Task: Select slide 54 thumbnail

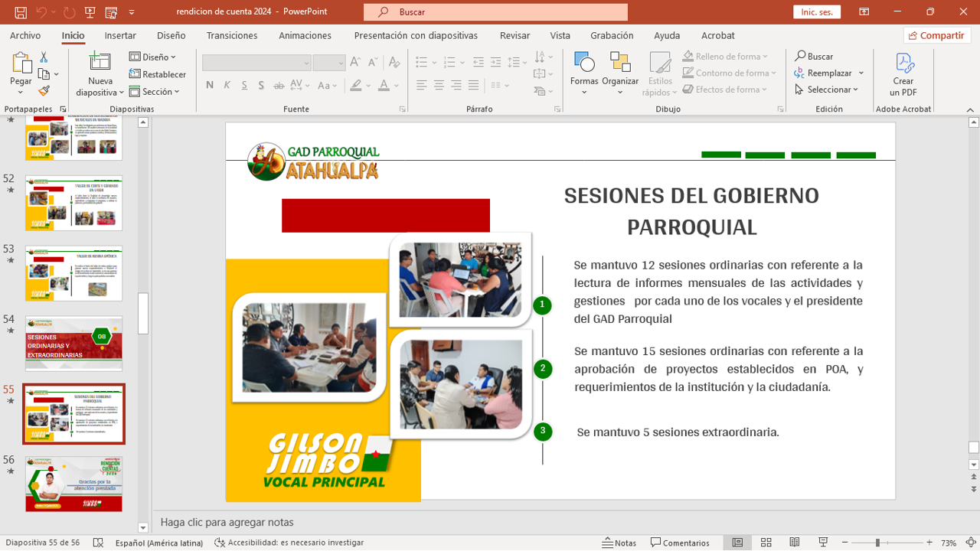Action: [x=74, y=344]
